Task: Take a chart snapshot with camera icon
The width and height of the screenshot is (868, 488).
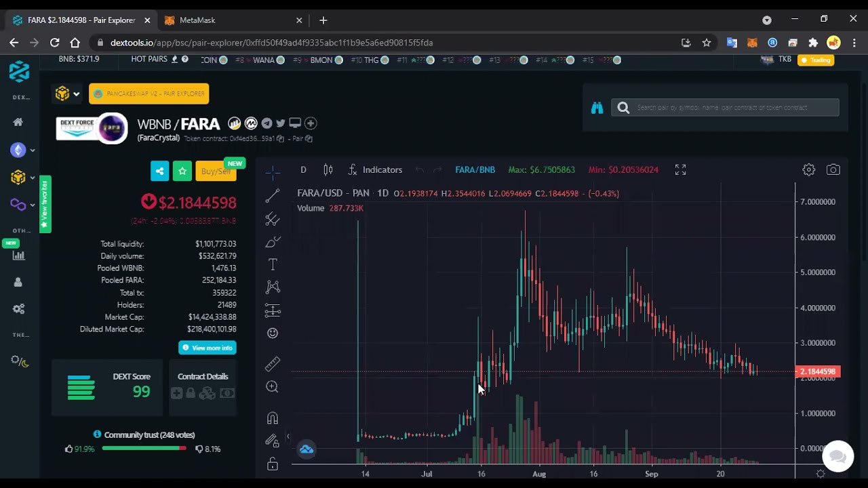Action: click(833, 169)
